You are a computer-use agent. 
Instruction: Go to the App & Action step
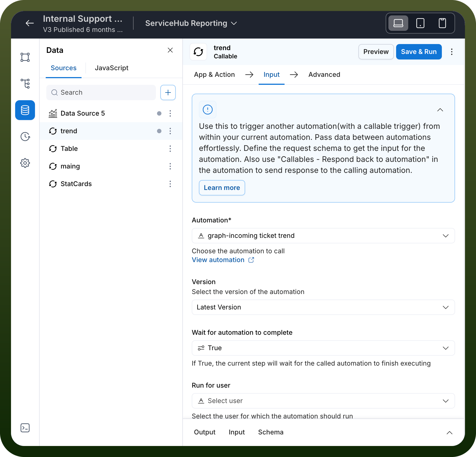[214, 75]
